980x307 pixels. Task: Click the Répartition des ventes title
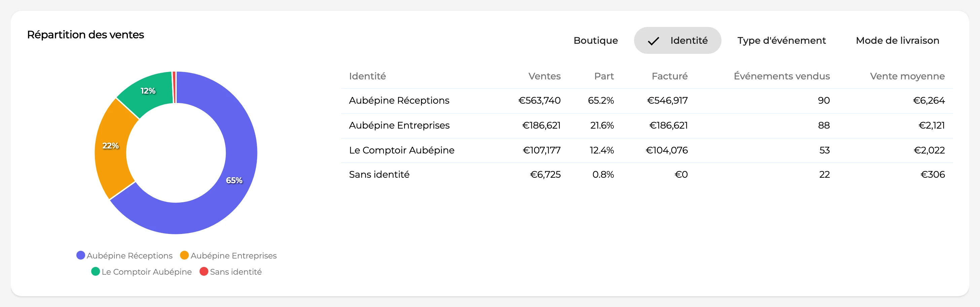(85, 35)
